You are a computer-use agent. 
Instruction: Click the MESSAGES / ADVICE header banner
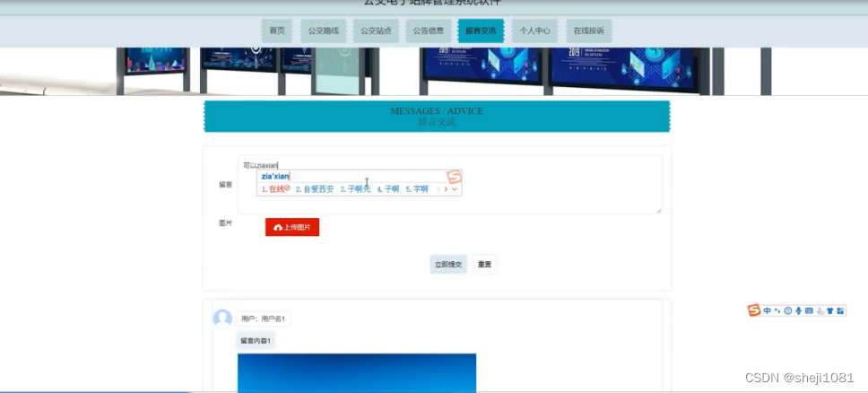[437, 117]
